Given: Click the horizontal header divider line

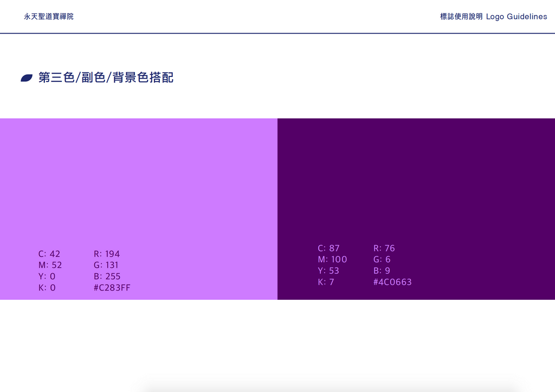Looking at the screenshot, I should pos(277,33).
